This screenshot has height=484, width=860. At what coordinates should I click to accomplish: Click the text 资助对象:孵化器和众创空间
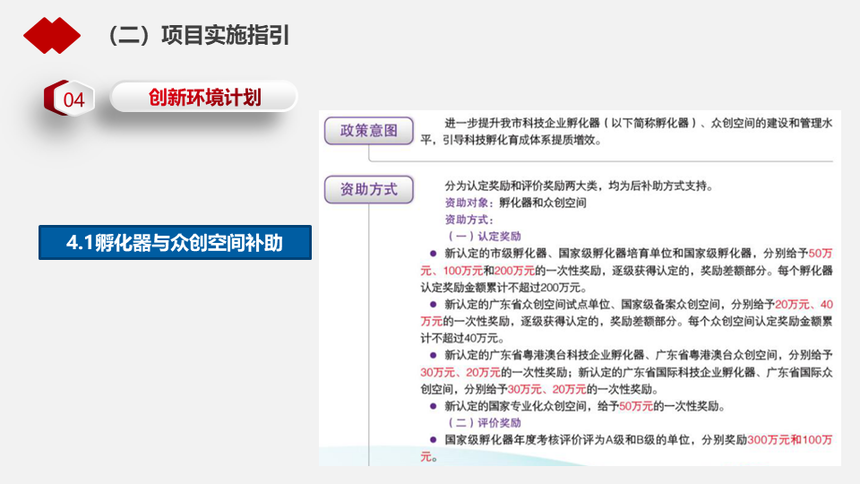pyautogui.click(x=516, y=203)
